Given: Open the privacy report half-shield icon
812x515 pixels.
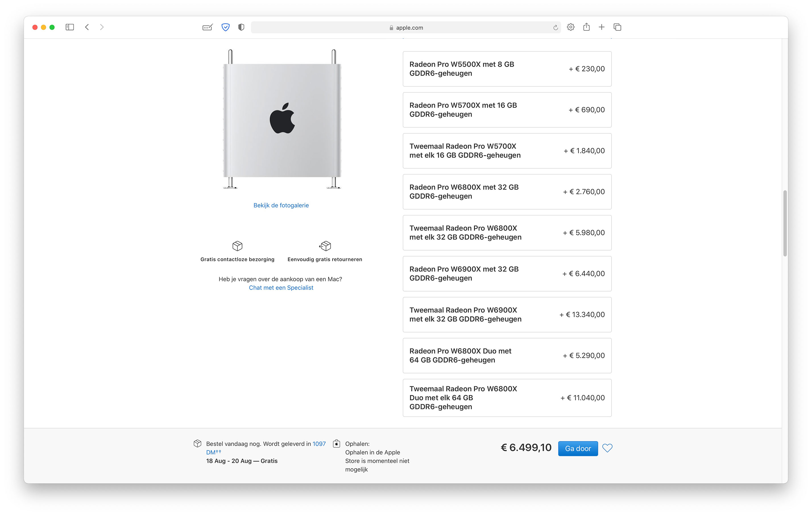Looking at the screenshot, I should (241, 27).
